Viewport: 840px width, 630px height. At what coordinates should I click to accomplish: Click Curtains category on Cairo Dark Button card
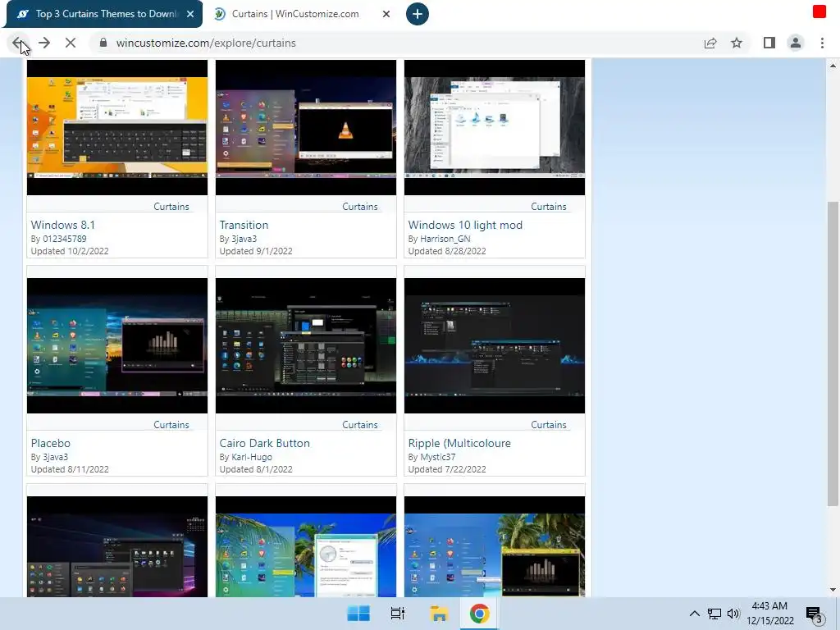[x=360, y=424]
